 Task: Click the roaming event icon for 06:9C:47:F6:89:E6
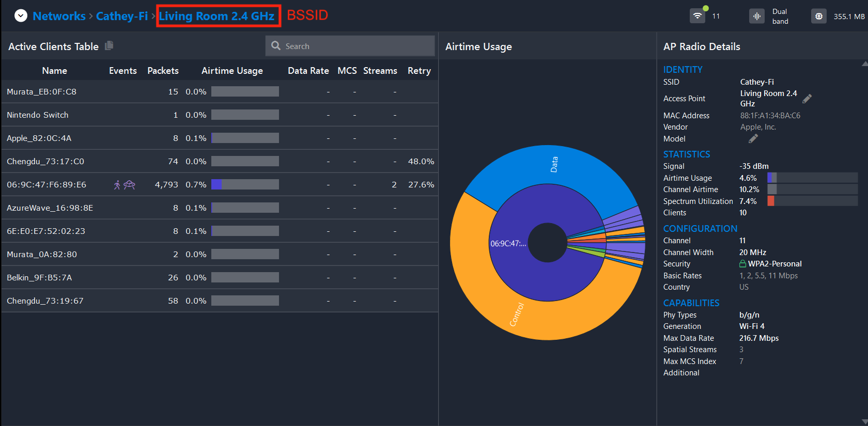(117, 184)
